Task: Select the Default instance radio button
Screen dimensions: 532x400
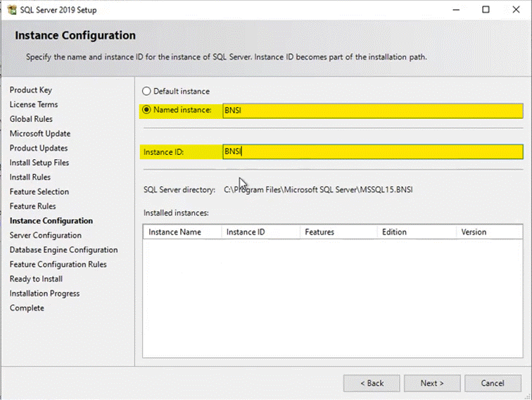Action: coord(146,91)
